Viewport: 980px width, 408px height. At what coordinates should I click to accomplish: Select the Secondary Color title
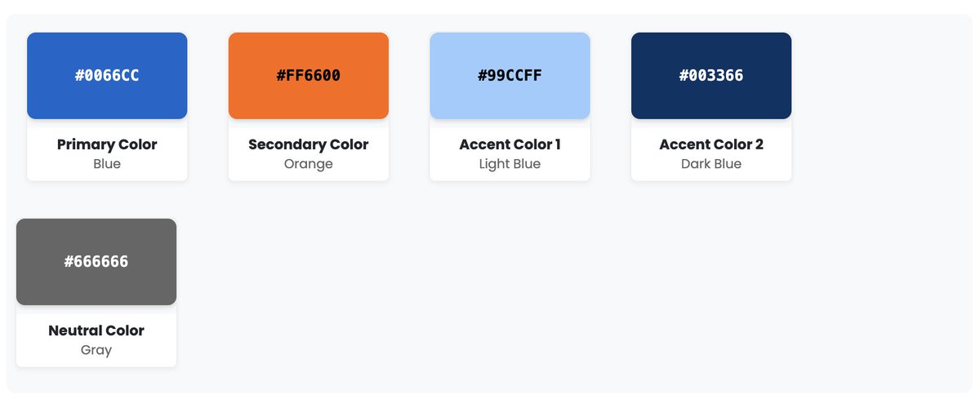point(309,144)
